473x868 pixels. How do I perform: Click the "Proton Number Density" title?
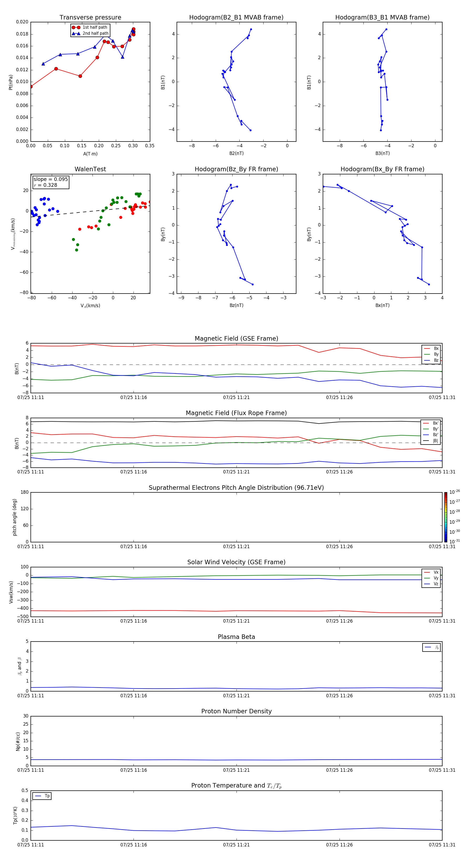coord(236,712)
